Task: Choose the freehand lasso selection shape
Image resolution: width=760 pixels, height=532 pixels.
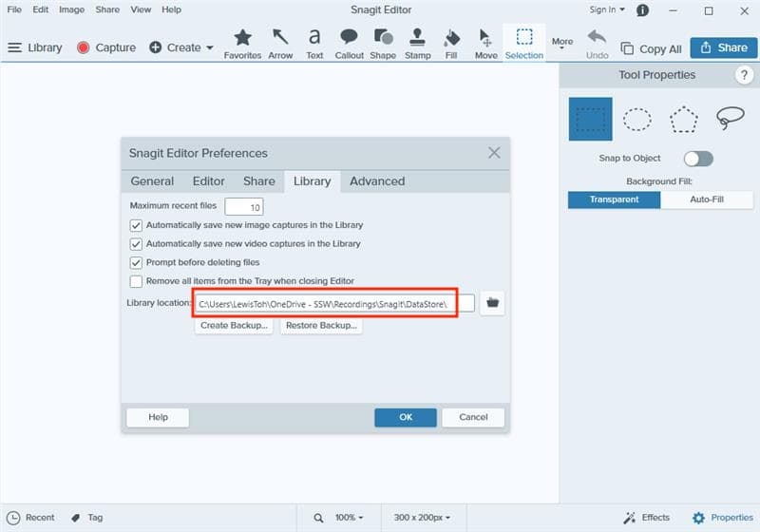Action: pos(730,119)
